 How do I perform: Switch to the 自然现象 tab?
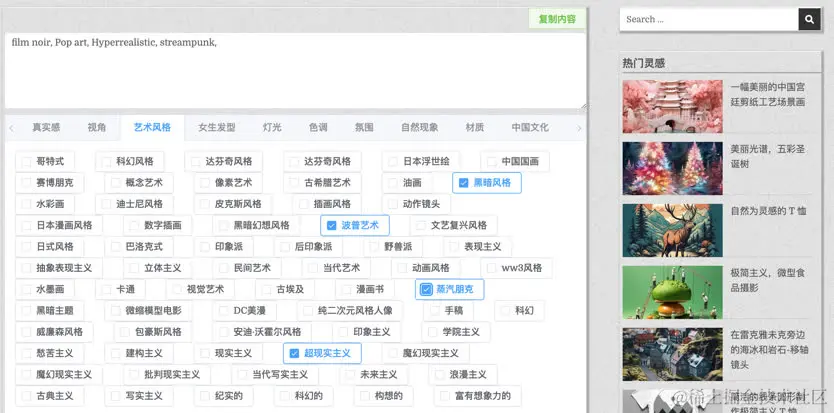420,128
